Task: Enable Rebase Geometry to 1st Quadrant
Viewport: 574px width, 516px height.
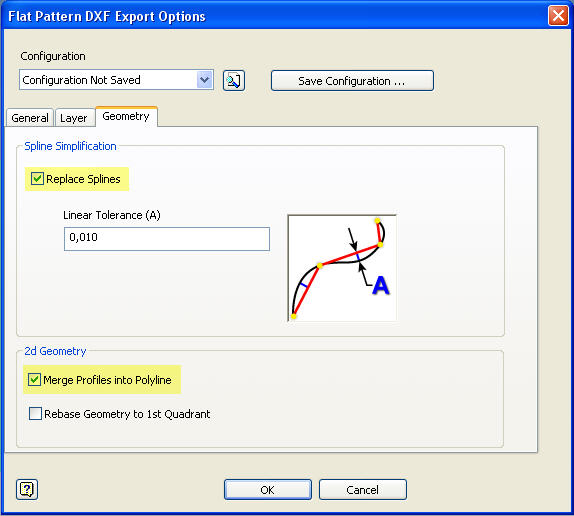Action: pos(35,414)
